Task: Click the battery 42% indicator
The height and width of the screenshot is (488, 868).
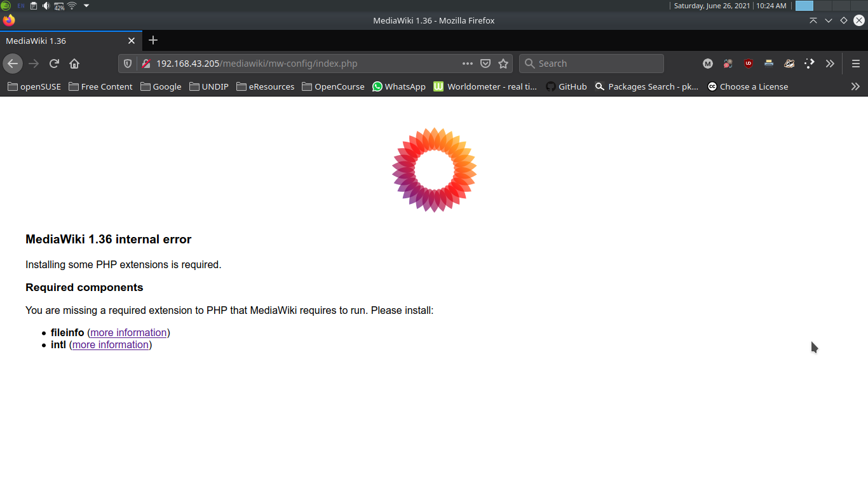Action: (59, 6)
